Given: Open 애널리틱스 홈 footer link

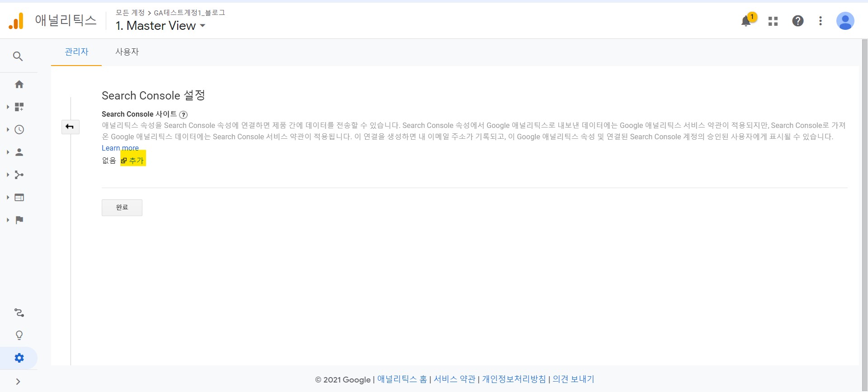Looking at the screenshot, I should tap(402, 379).
